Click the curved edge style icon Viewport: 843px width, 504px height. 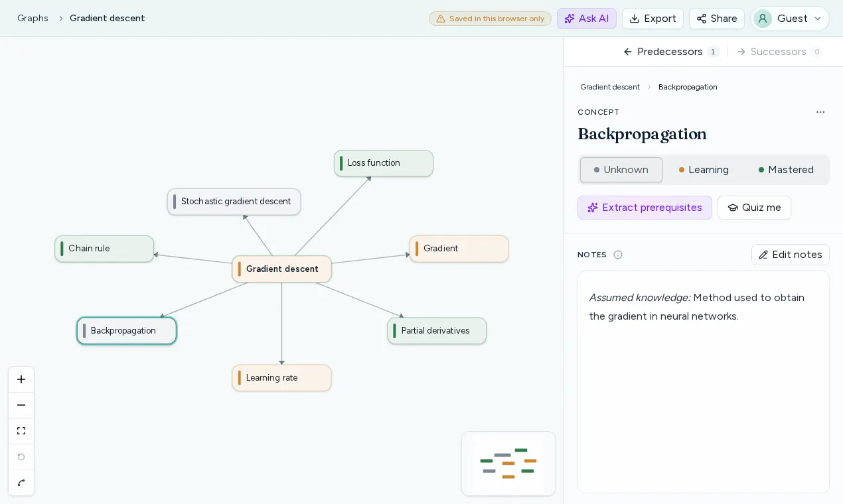point(21,483)
